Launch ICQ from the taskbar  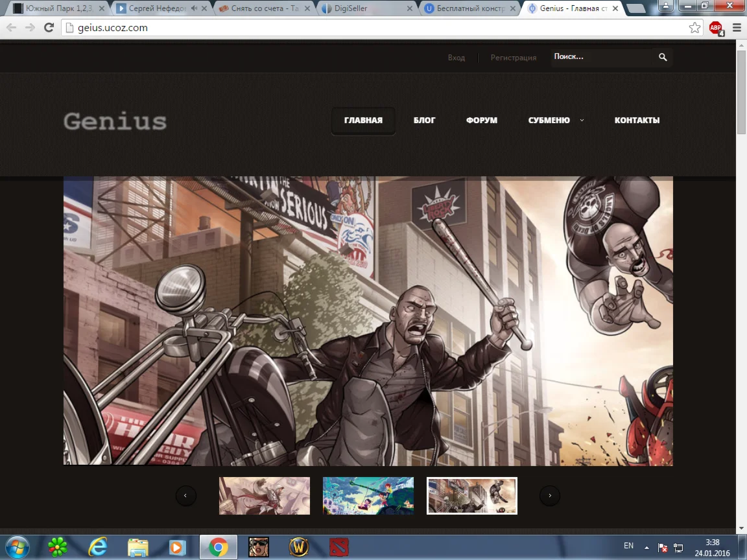(58, 547)
